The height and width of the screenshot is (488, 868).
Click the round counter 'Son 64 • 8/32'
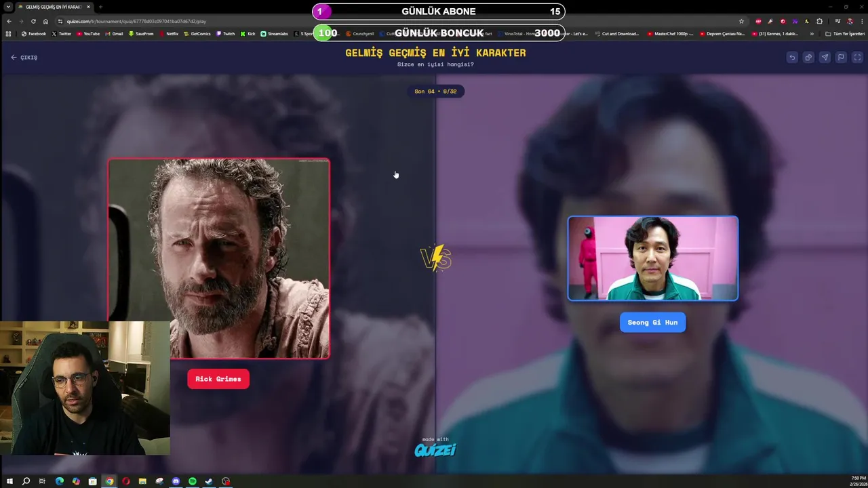(x=435, y=91)
